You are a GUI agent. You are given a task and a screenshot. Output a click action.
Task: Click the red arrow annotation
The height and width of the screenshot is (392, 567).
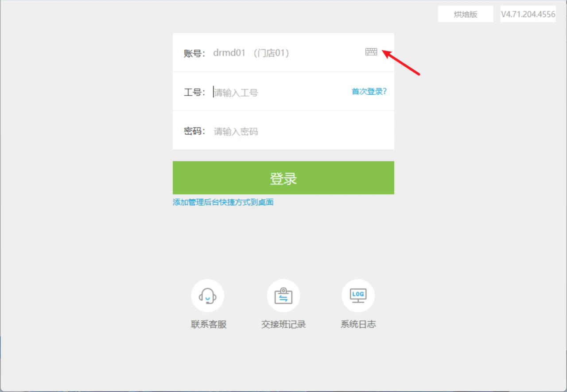click(401, 63)
